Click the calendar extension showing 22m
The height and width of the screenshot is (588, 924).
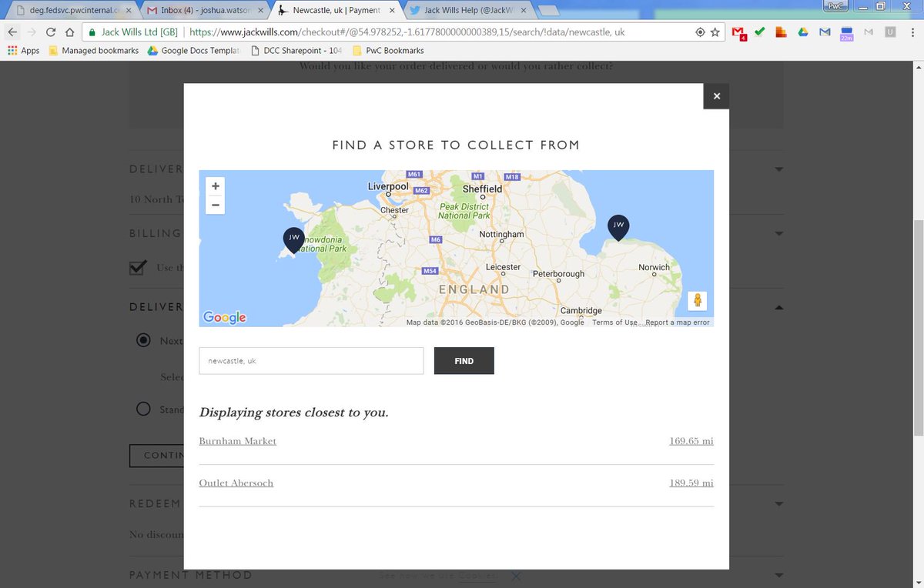tap(846, 32)
